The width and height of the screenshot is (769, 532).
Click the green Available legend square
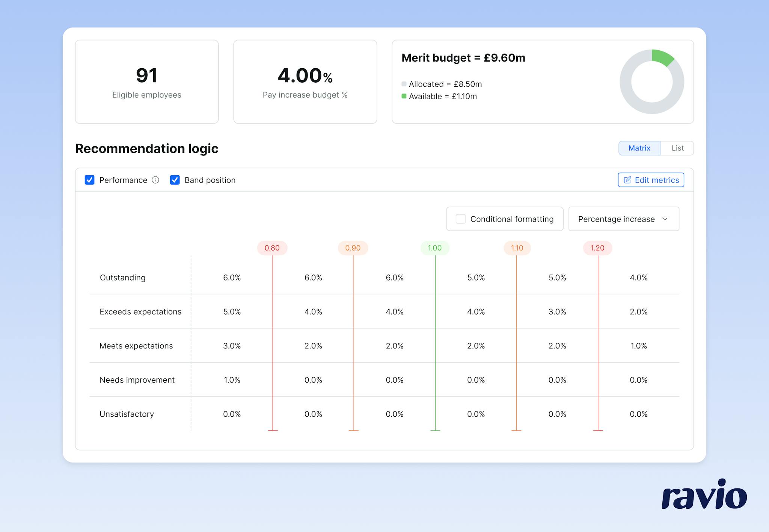404,96
